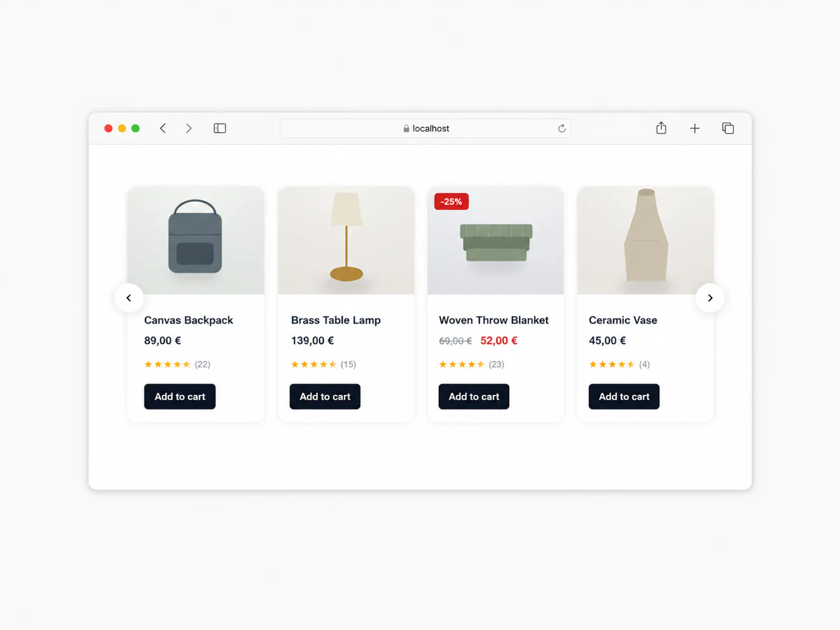840x630 pixels.
Task: Click the Woven Throw Blanket title
Action: 493,320
